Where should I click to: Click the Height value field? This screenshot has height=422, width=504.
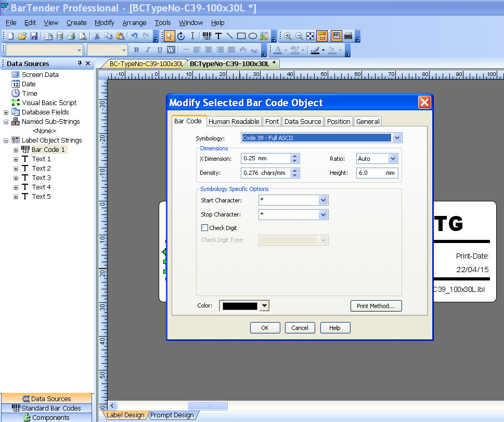click(377, 173)
